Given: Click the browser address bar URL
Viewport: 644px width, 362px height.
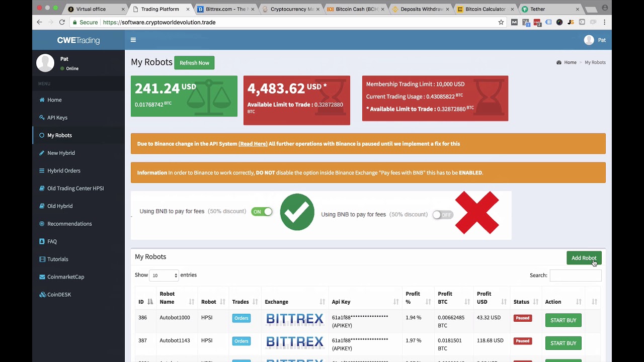Looking at the screenshot, I should [x=159, y=22].
